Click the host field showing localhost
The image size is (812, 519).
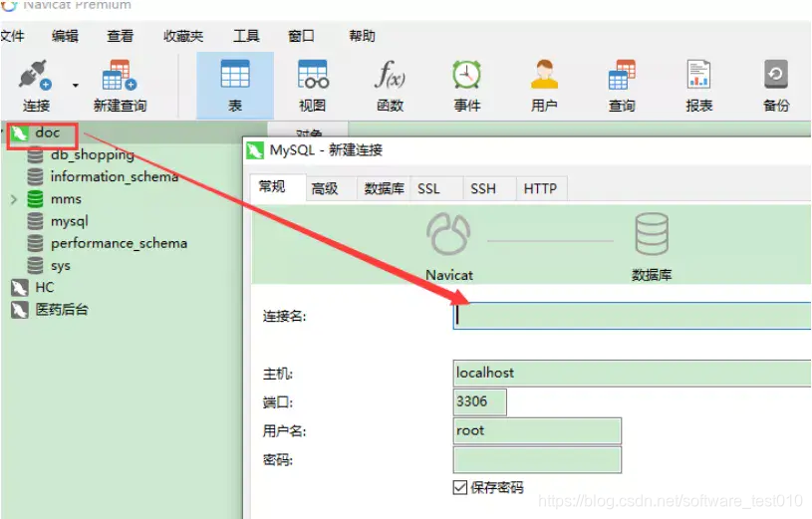click(x=632, y=373)
